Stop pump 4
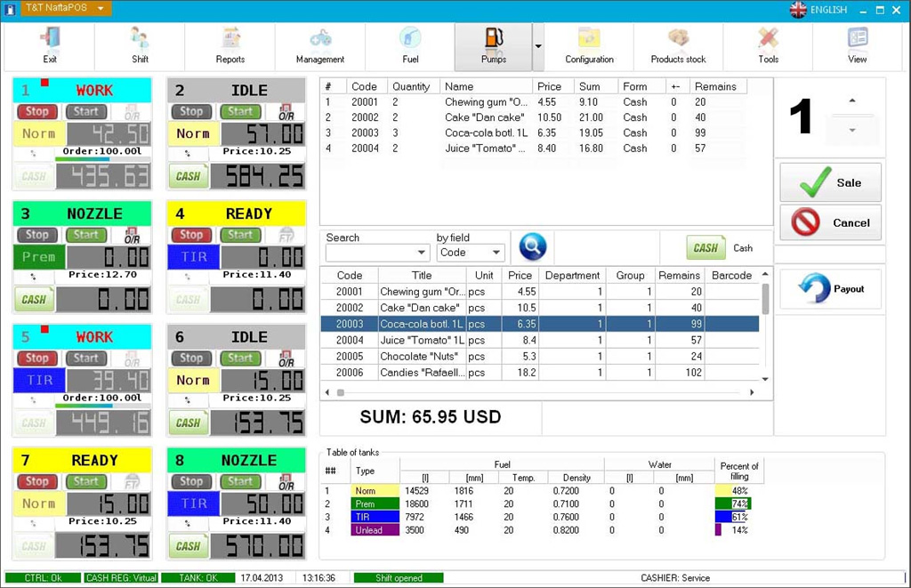 [x=191, y=235]
